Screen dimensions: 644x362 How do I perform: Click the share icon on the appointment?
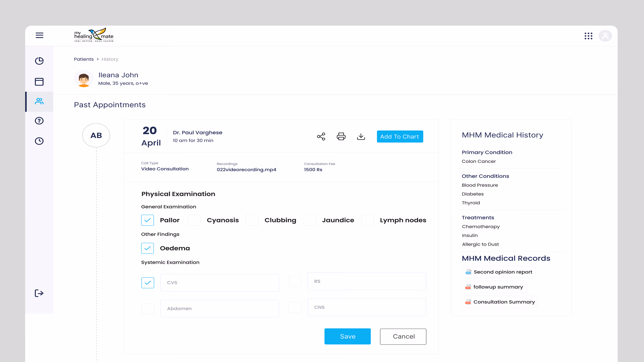321,136
